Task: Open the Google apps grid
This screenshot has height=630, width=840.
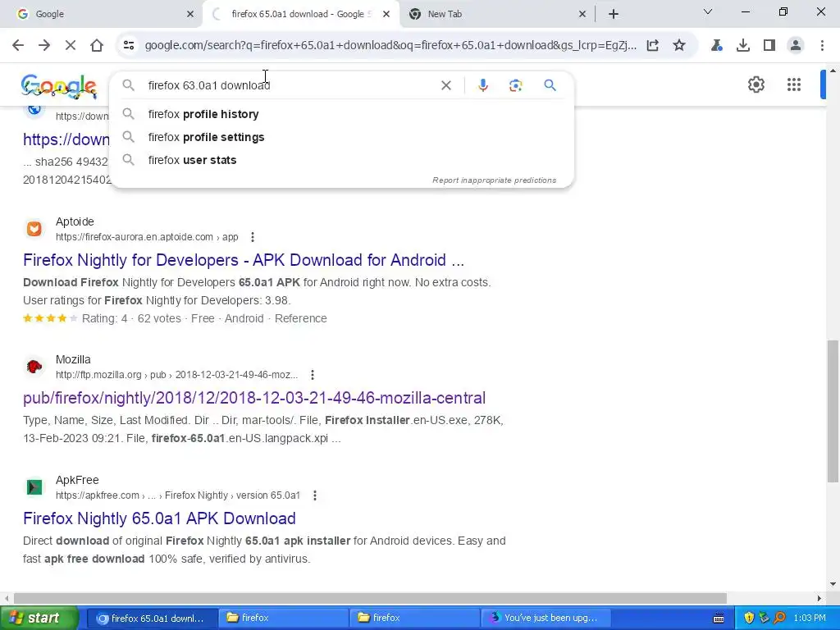Action: tap(794, 84)
